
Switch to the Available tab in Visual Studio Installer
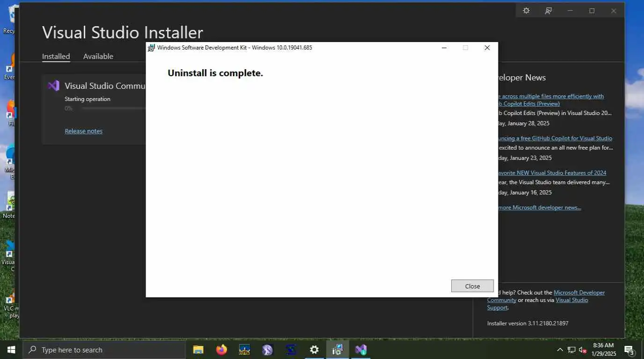[x=98, y=56]
